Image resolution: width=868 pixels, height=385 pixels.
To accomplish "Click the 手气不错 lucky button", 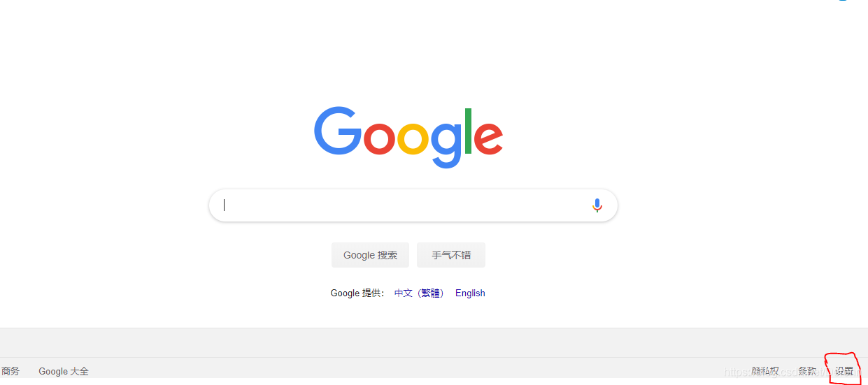I will [451, 255].
